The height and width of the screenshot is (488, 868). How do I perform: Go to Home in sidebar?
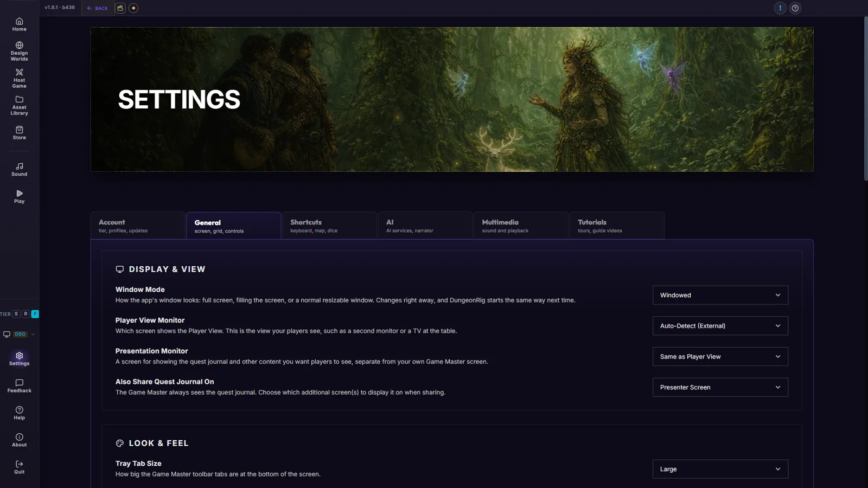coord(19,24)
